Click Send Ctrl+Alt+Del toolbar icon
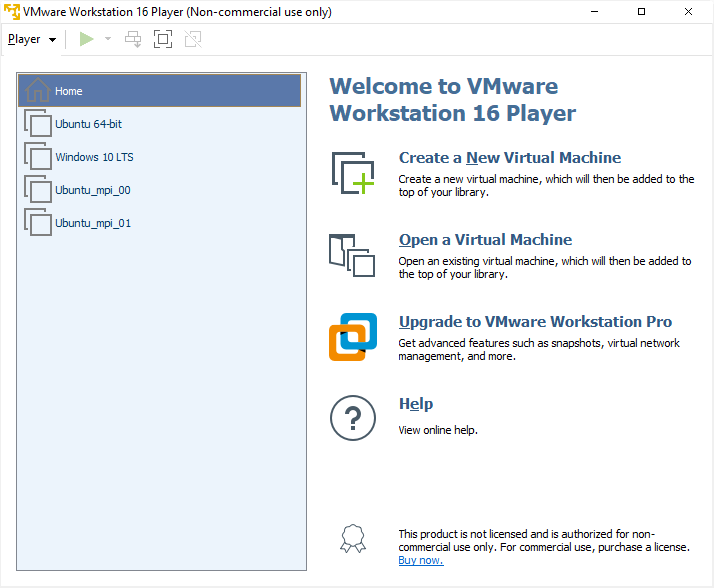Screen dimensions: 714x588 [x=133, y=39]
